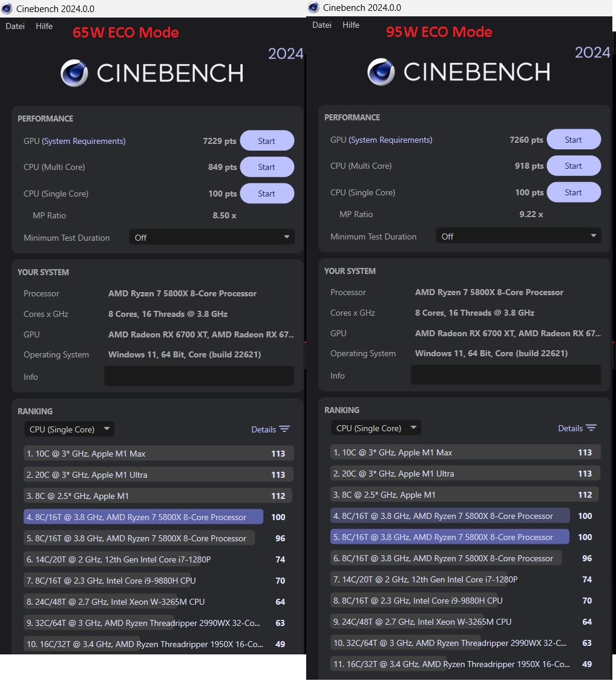Select Intel Xeon W-3265M row in 95W window
Screen dimensions: 616x681
465,622
